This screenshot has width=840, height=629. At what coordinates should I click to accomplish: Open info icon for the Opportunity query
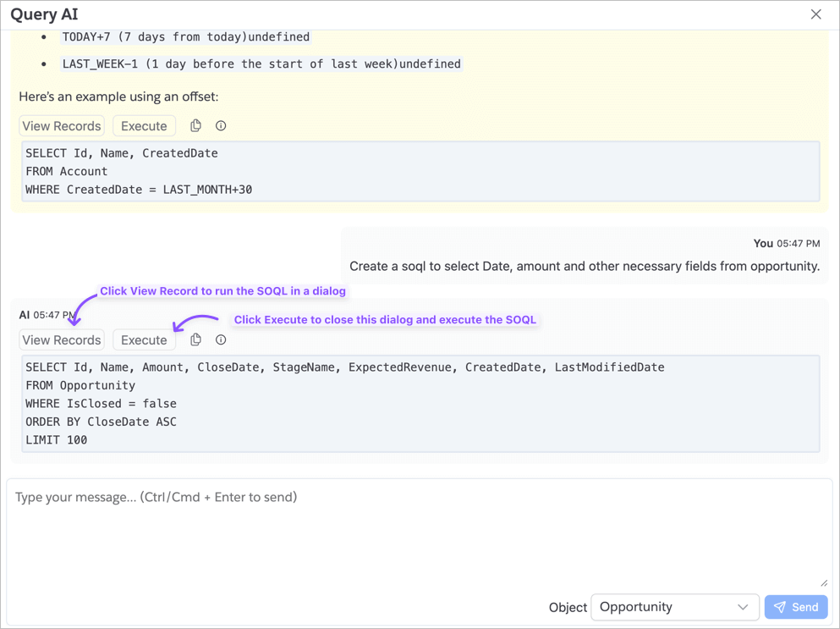(221, 340)
